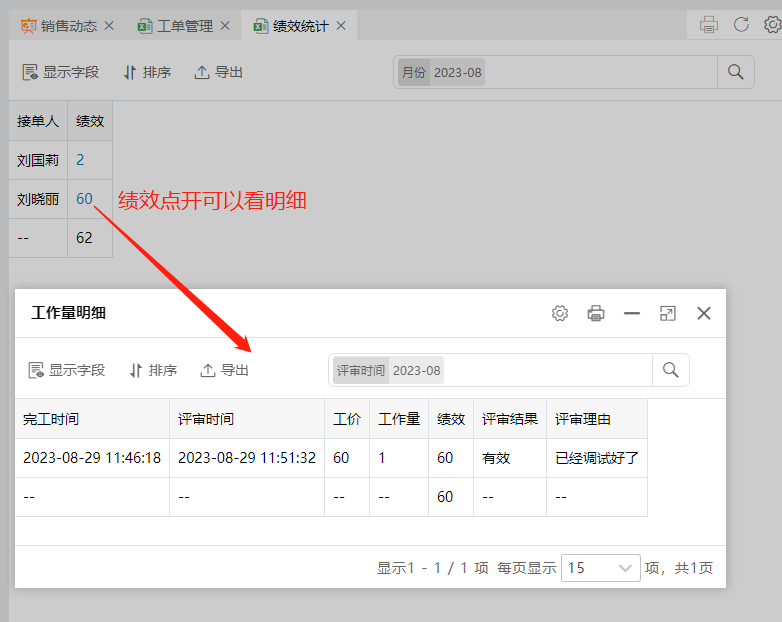Image resolution: width=782 pixels, height=622 pixels.
Task: Select cell 2023-08-29 11:46:18
Action: tap(92, 458)
